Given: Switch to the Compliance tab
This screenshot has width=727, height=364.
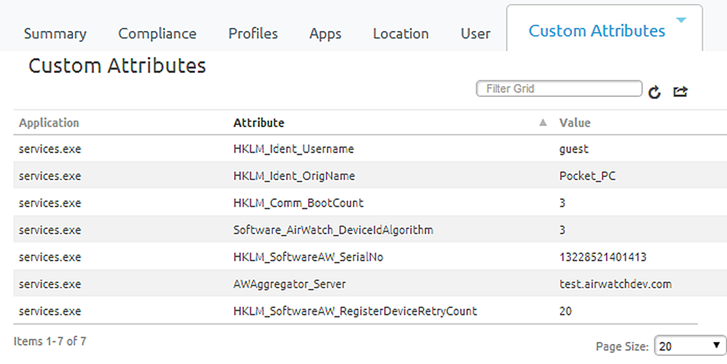Looking at the screenshot, I should tap(157, 33).
